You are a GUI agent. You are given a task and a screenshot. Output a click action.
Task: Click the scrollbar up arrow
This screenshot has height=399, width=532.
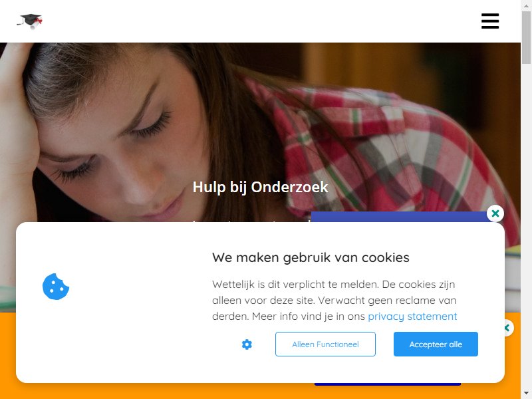(526, 5)
